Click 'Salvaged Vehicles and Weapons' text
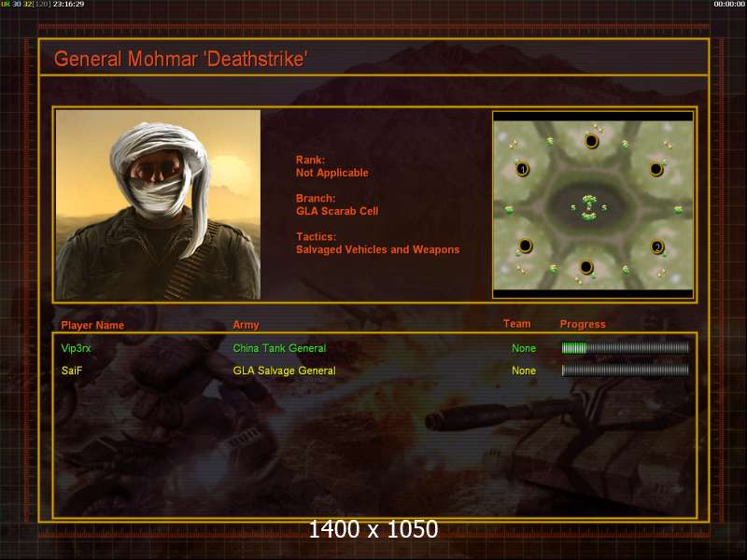747x560 pixels. click(378, 249)
